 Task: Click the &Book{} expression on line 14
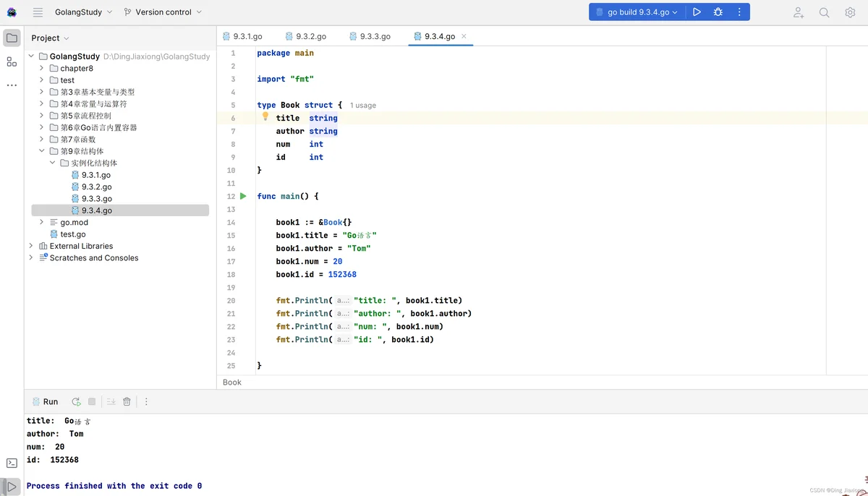(x=335, y=223)
